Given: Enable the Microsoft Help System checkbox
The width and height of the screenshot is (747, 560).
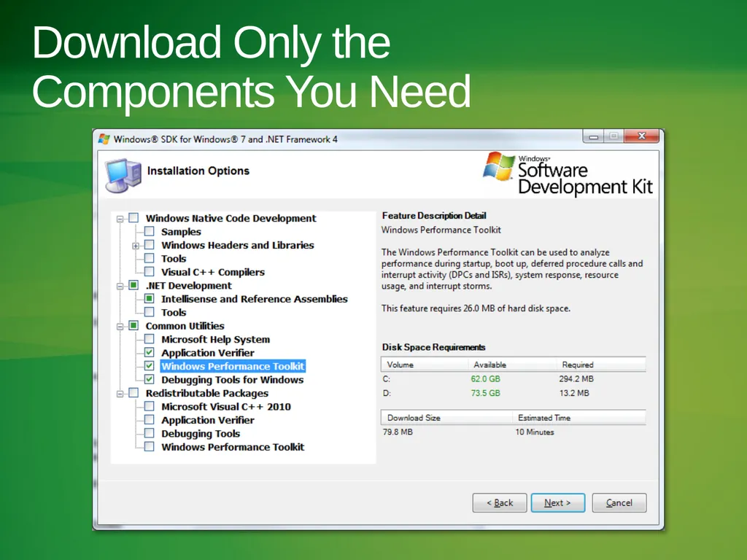Looking at the screenshot, I should pyautogui.click(x=150, y=339).
